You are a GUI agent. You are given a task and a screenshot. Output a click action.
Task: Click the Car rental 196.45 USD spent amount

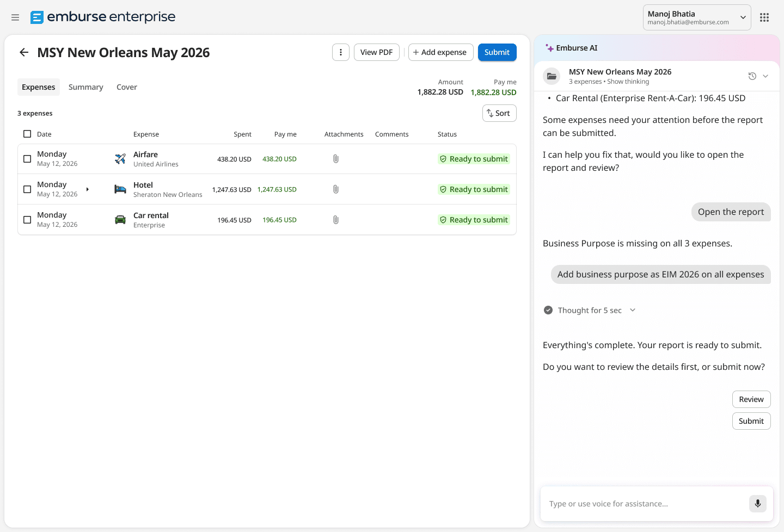pyautogui.click(x=234, y=220)
